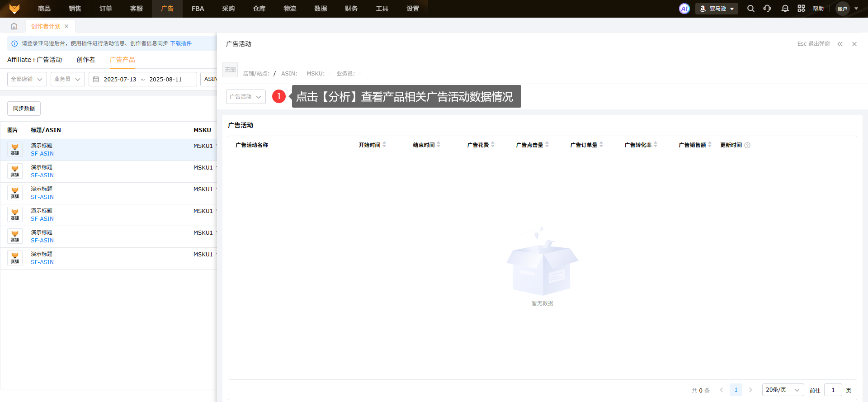Screen dimensions: 868x402
Task: Open the 广告 menu
Action: tap(167, 9)
